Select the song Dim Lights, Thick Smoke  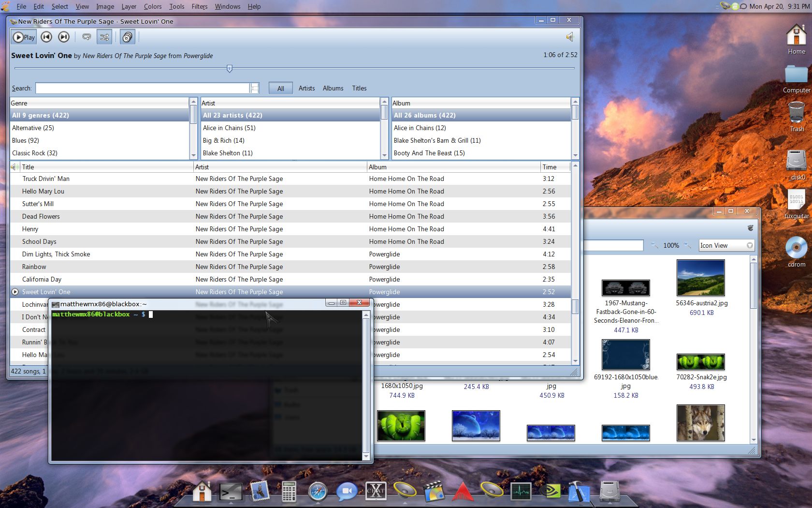point(290,254)
